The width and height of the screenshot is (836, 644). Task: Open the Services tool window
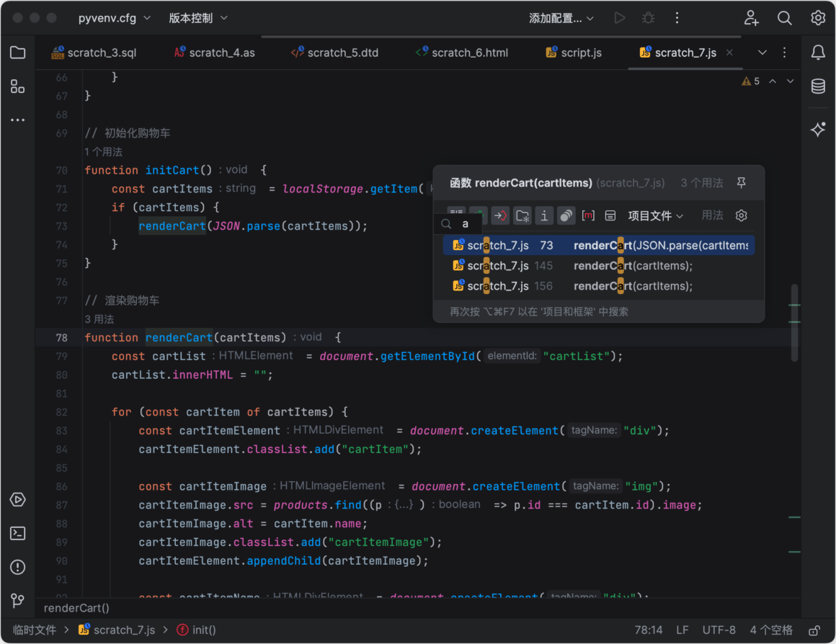point(17,499)
